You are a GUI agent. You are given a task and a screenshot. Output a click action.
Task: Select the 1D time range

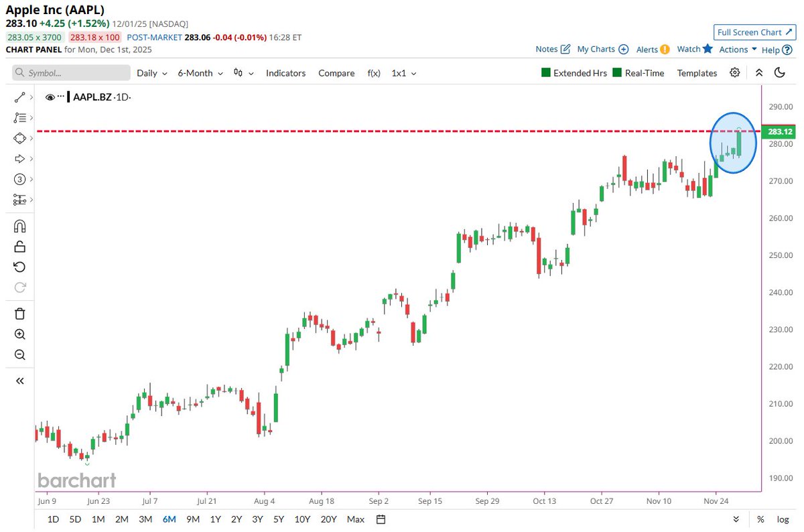(53, 519)
